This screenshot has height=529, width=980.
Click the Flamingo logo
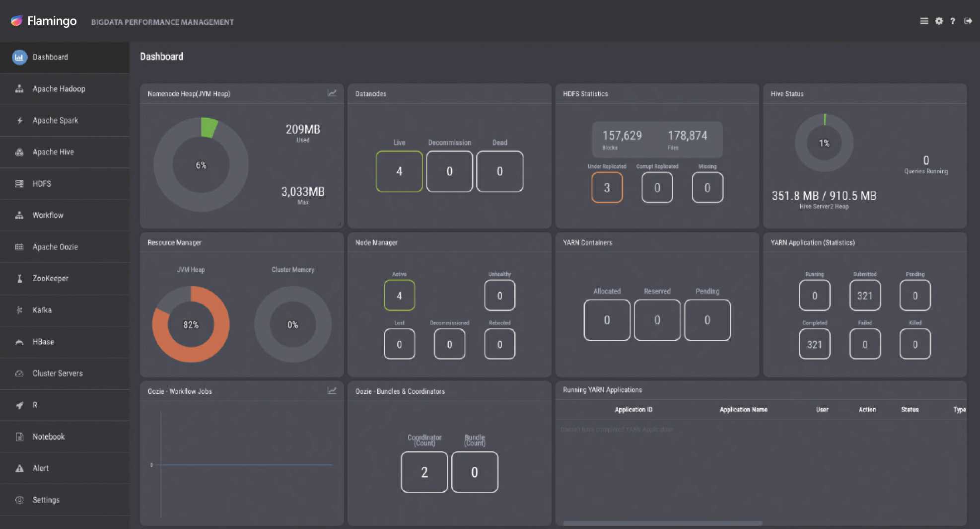click(44, 21)
